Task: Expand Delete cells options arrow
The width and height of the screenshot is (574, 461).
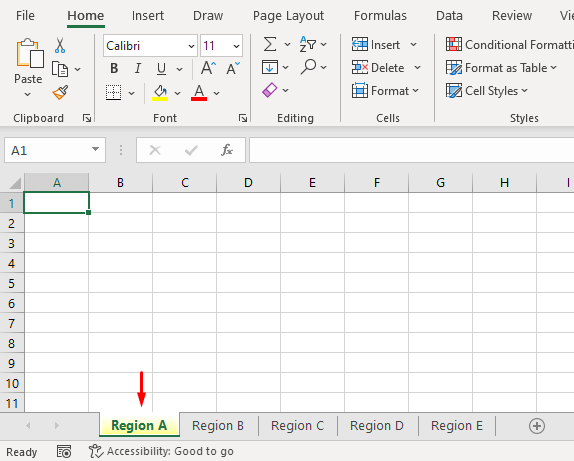Action: click(417, 68)
